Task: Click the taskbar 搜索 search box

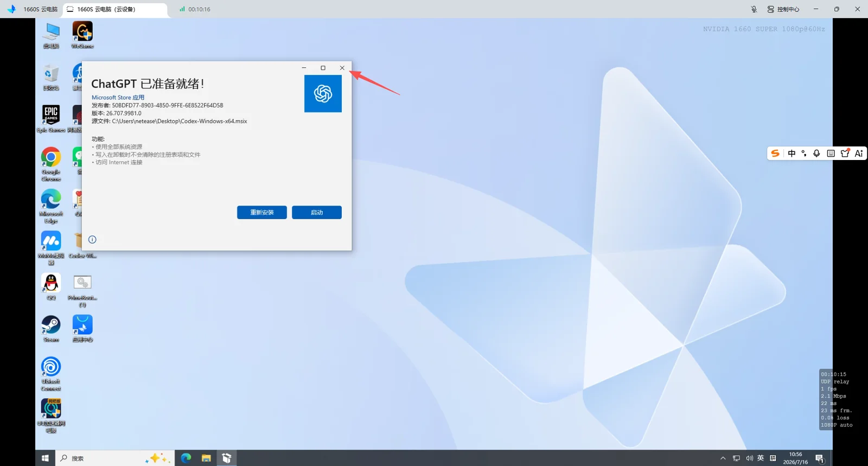Action: [x=114, y=458]
